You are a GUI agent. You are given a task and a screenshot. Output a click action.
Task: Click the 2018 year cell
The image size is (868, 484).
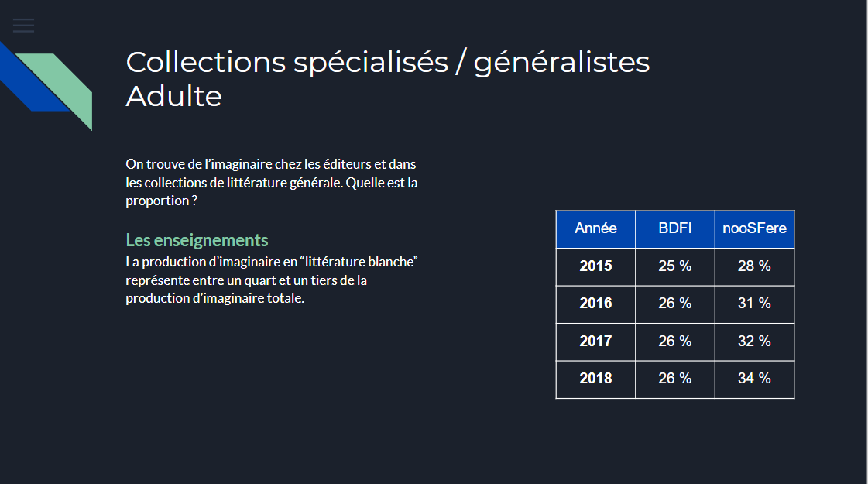tap(595, 379)
